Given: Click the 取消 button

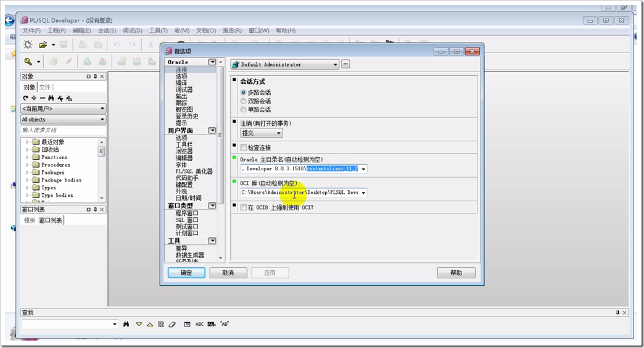Looking at the screenshot, I should coord(228,273).
